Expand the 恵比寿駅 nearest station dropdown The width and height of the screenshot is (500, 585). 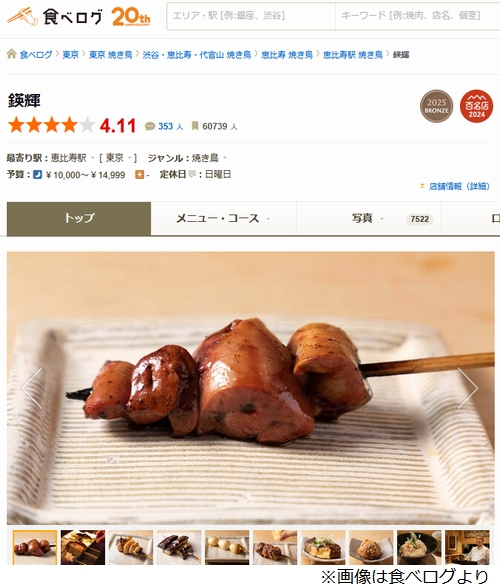coord(92,158)
